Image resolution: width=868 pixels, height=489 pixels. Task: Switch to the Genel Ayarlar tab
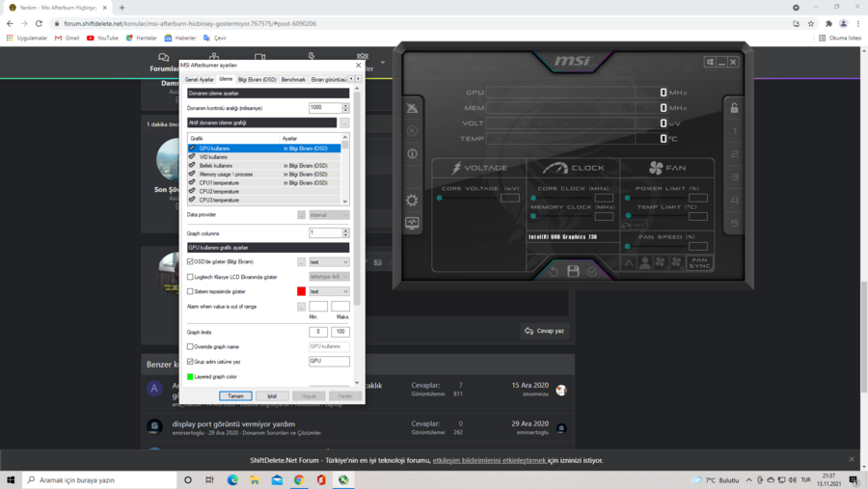[200, 80]
